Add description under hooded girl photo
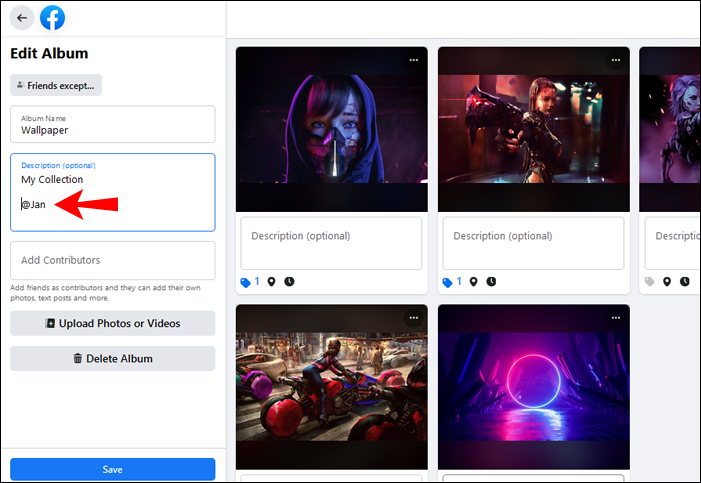Screen dimensions: 701x483 (331, 243)
